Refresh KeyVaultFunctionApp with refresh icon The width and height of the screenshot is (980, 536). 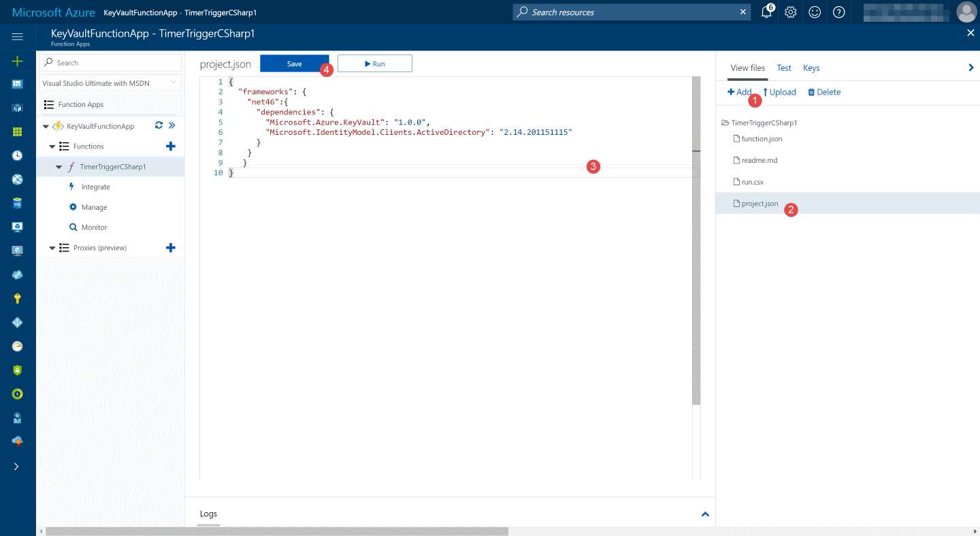click(x=159, y=125)
